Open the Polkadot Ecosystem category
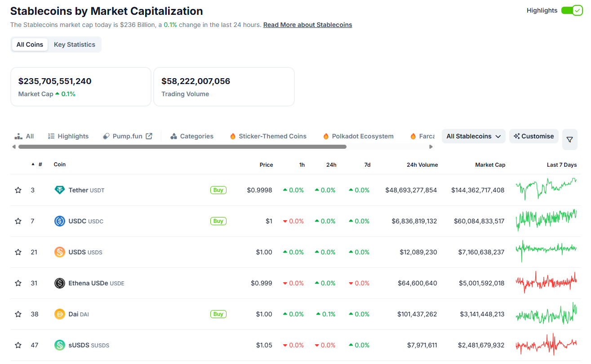Screen dimensions: 591x364 tap(358, 136)
